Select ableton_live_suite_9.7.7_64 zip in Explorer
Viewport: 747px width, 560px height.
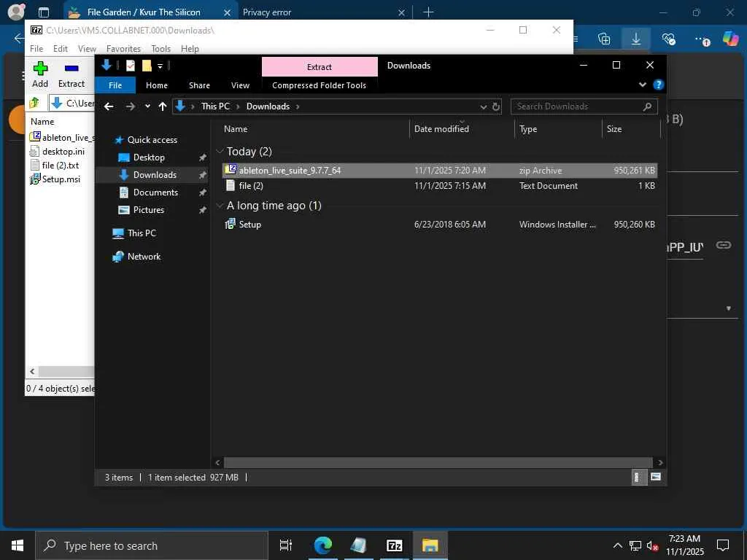pyautogui.click(x=440, y=171)
